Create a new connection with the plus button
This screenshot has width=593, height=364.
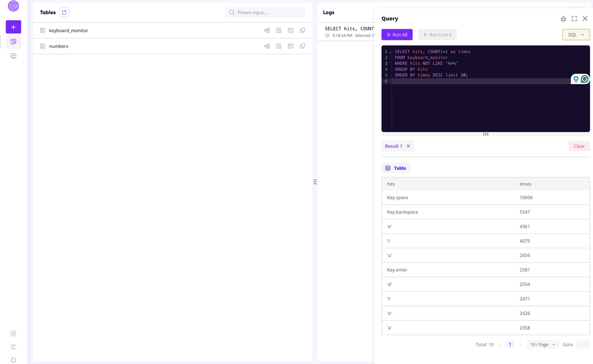[x=13, y=27]
